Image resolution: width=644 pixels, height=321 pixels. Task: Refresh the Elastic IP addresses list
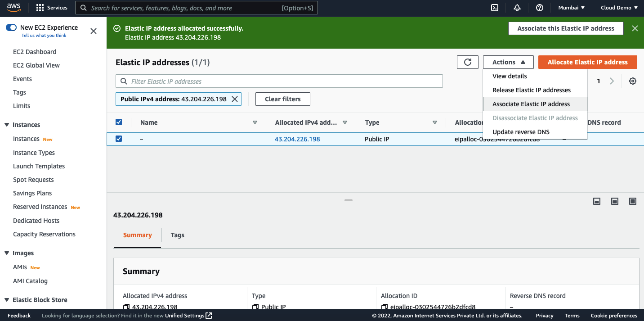468,62
